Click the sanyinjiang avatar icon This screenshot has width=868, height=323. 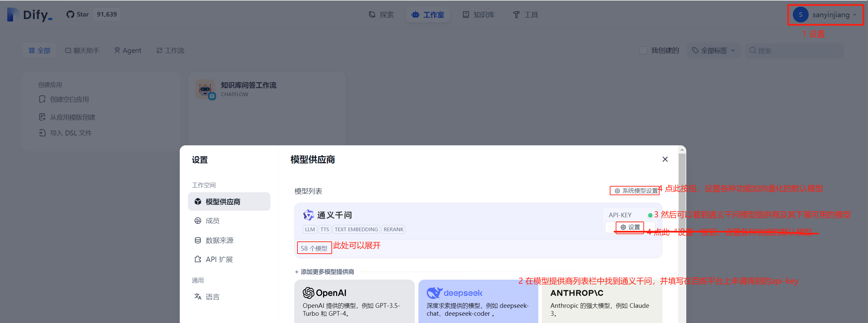[x=800, y=15]
